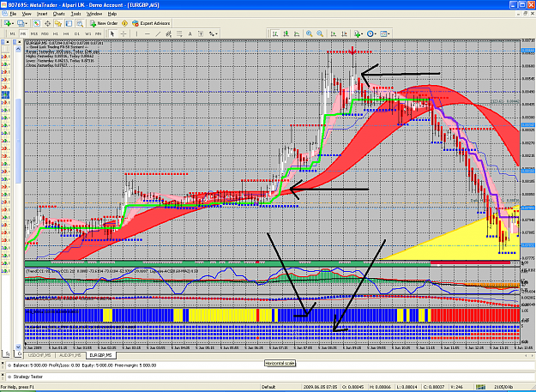Viewport: 536px width, 392px height.
Task: Open the Tools menu
Action: [75, 14]
